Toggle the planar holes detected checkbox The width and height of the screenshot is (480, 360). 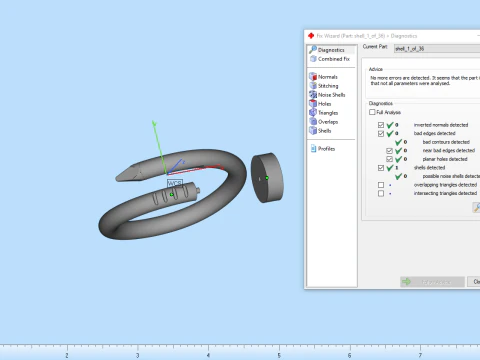(389, 159)
